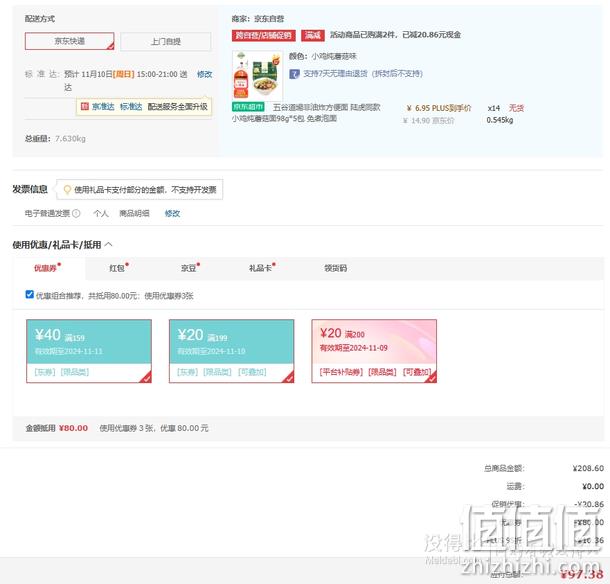The width and height of the screenshot is (610, 584).
Task: Collapse 使用优惠/礼品卡/抵用 section
Action: pos(109,244)
